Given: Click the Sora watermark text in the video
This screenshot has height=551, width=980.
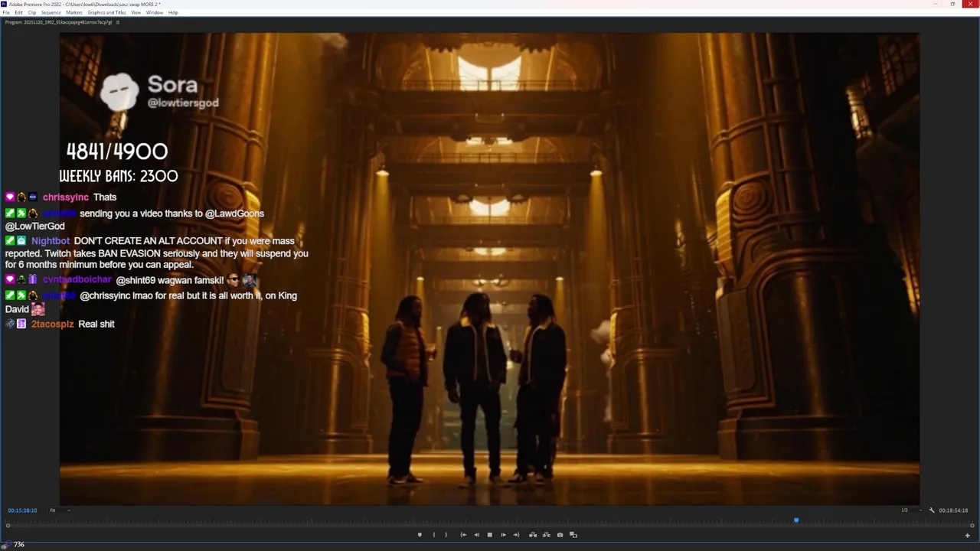Looking at the screenshot, I should 172,84.
